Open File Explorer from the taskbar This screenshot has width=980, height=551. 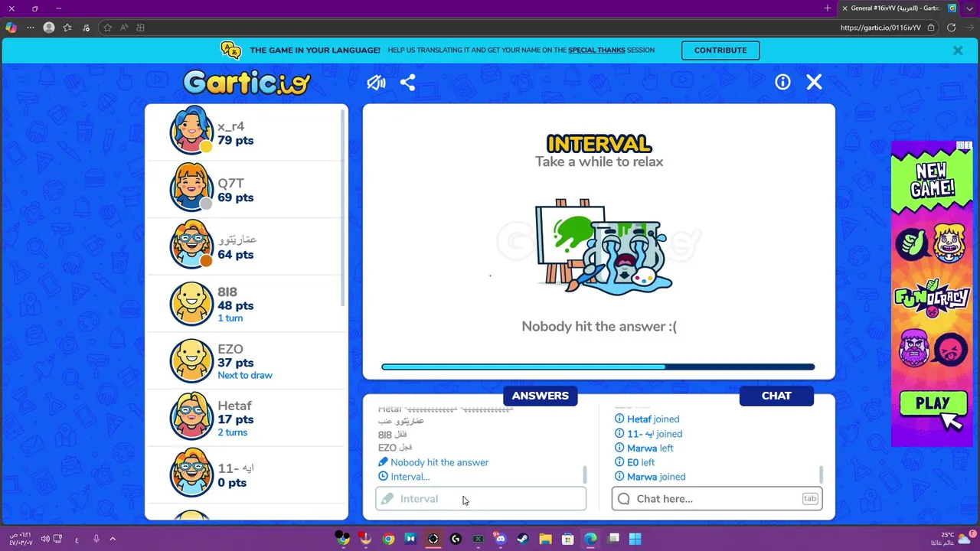tap(545, 539)
